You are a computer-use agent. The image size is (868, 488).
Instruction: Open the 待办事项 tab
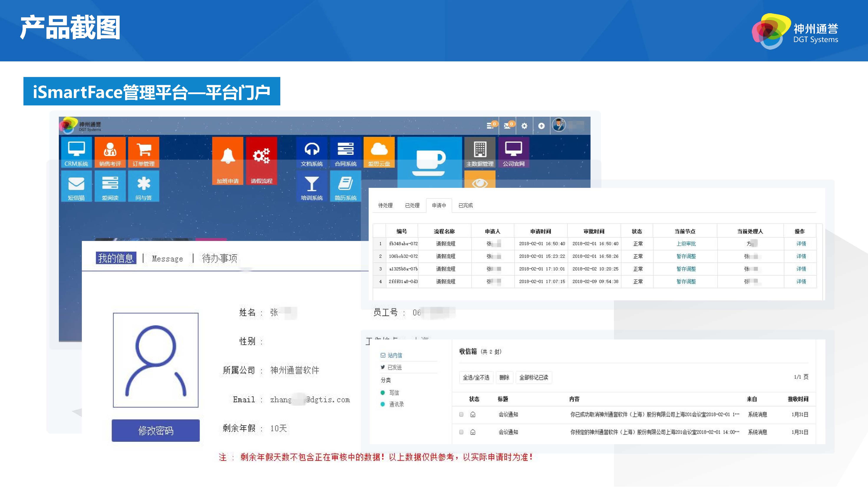coord(219,258)
